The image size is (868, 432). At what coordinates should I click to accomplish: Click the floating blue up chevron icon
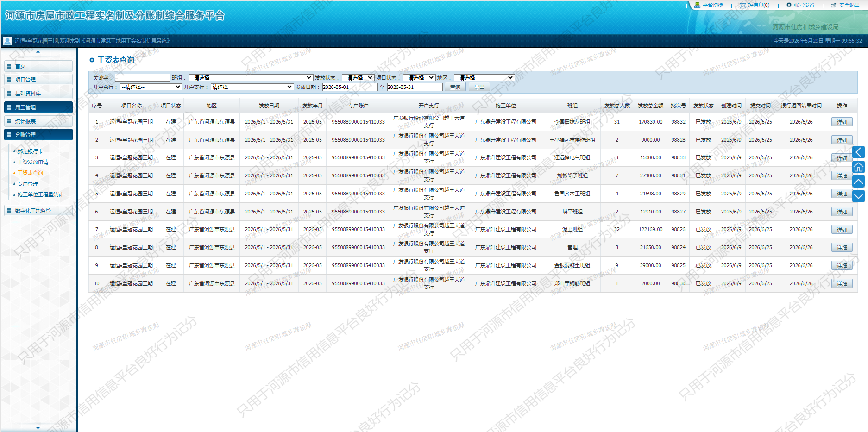click(x=858, y=182)
